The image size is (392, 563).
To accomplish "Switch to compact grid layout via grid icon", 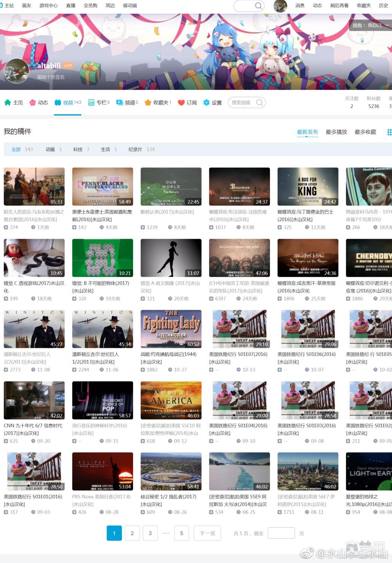I will 389,132.
